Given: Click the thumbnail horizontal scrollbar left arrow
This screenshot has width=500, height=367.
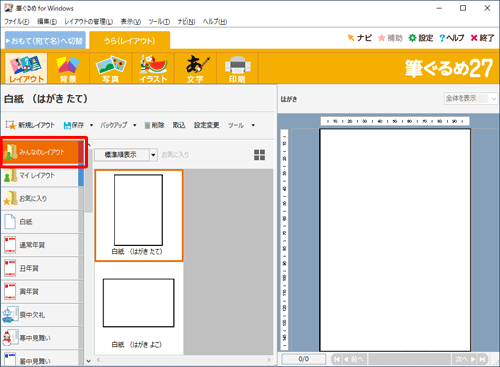Looking at the screenshot, I should point(98,360).
